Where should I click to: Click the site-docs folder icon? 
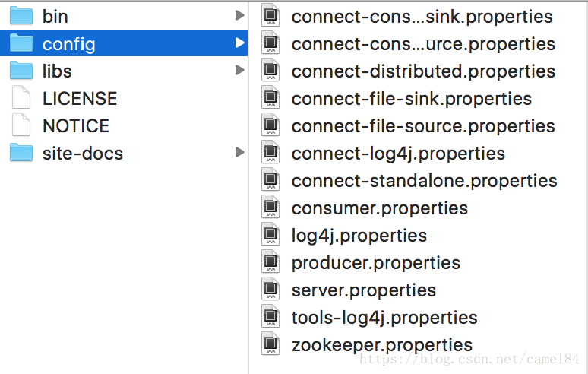(x=21, y=153)
